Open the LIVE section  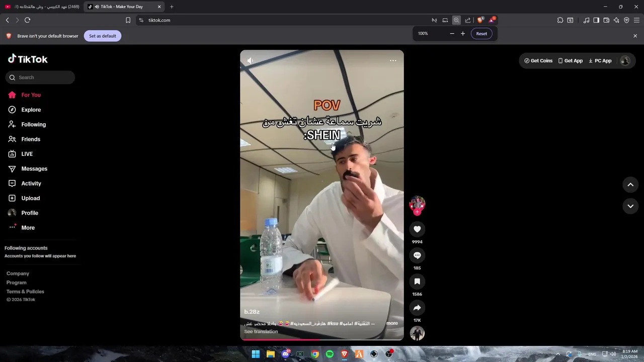coord(27,154)
